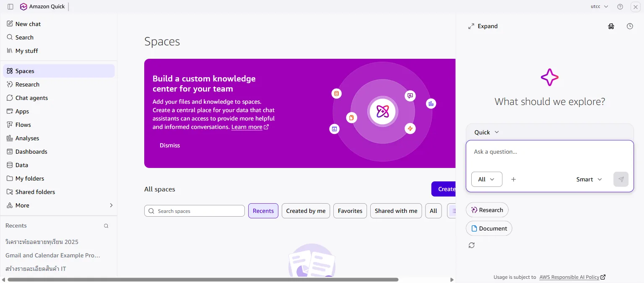
Task: Open the help question mark icon
Action: [x=620, y=7]
